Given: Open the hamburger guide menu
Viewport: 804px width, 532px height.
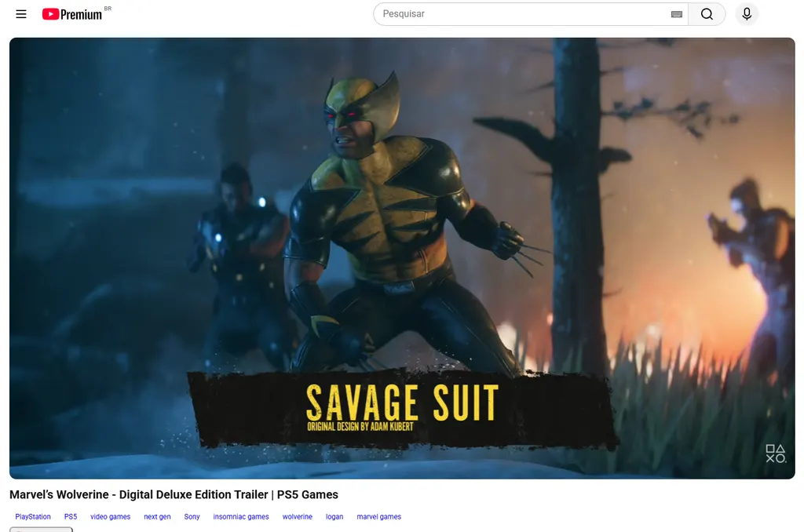Looking at the screenshot, I should click(x=21, y=14).
